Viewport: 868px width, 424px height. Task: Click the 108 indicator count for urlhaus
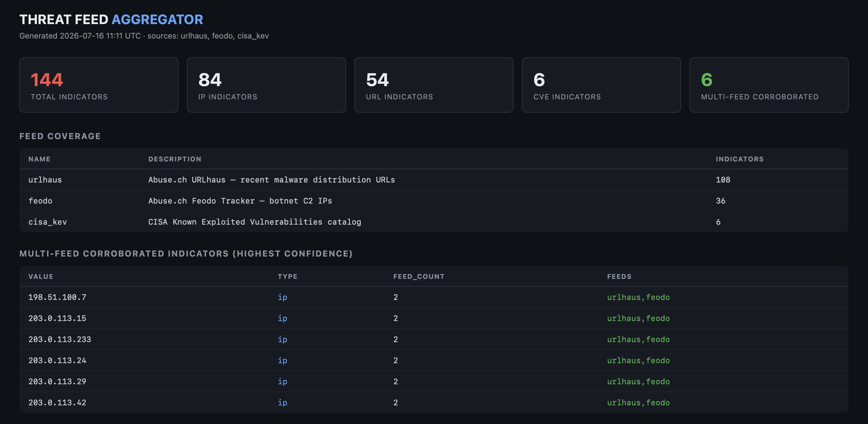click(x=723, y=180)
